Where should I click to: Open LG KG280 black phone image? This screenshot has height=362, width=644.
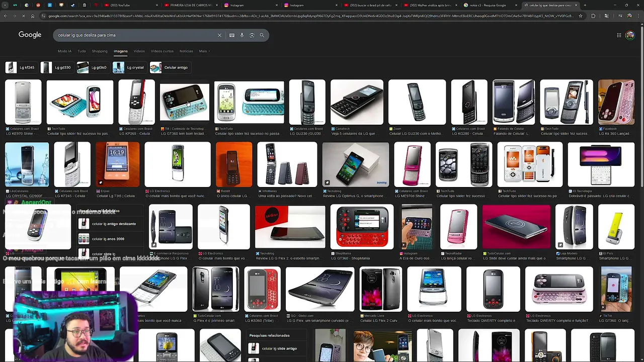tap(469, 102)
